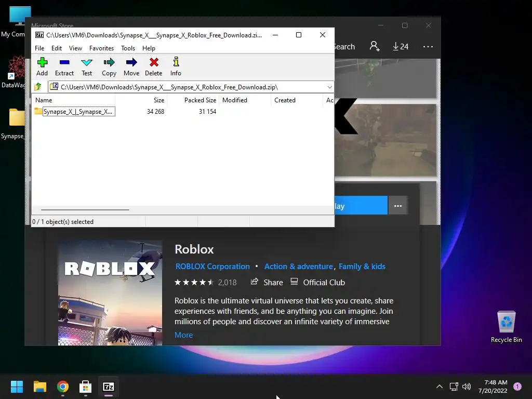Click the horizontal scrollbar in file list

(x=85, y=210)
